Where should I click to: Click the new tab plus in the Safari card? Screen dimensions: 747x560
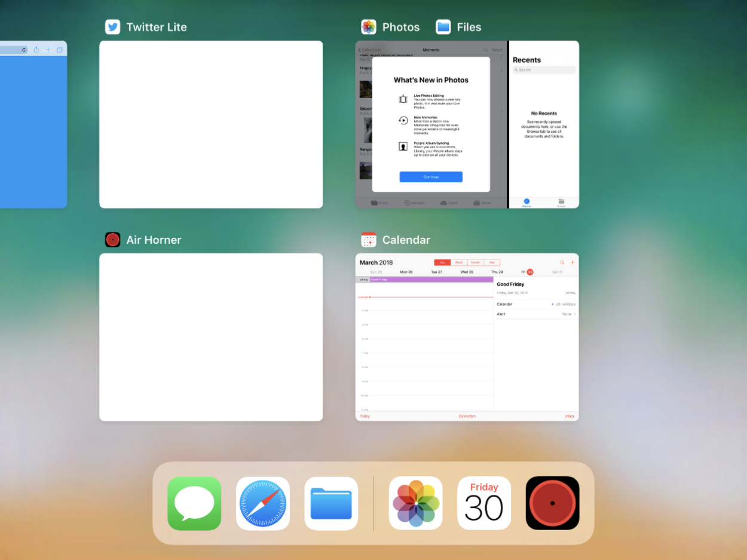tap(48, 50)
